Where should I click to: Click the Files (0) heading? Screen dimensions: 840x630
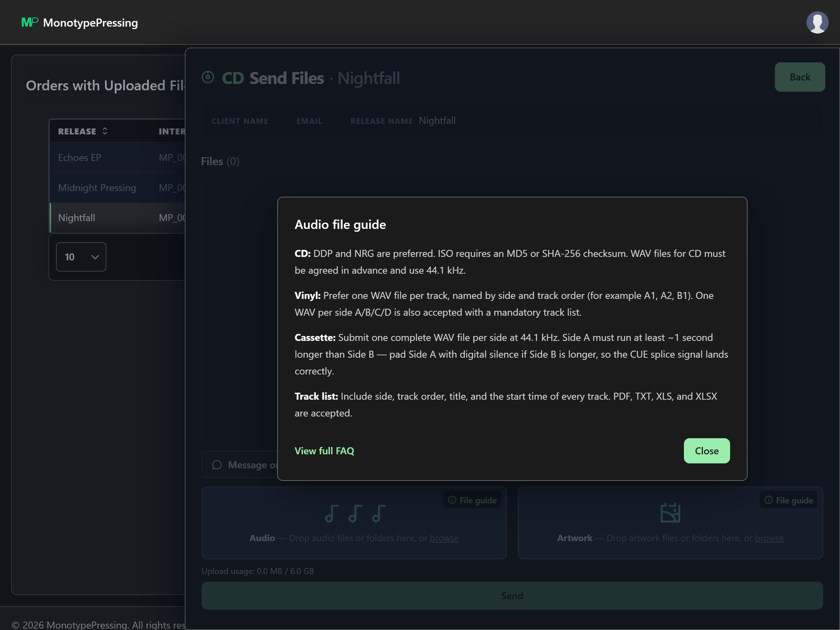click(x=220, y=161)
